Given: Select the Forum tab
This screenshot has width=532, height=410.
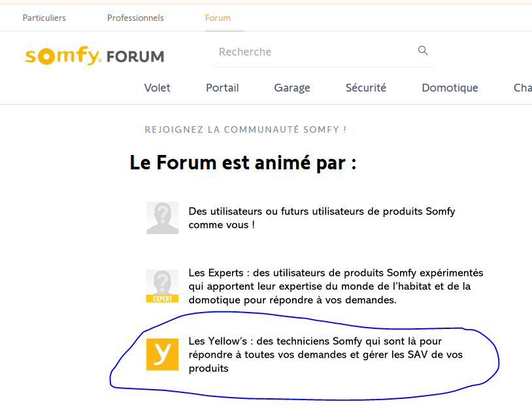Looking at the screenshot, I should click(x=218, y=18).
